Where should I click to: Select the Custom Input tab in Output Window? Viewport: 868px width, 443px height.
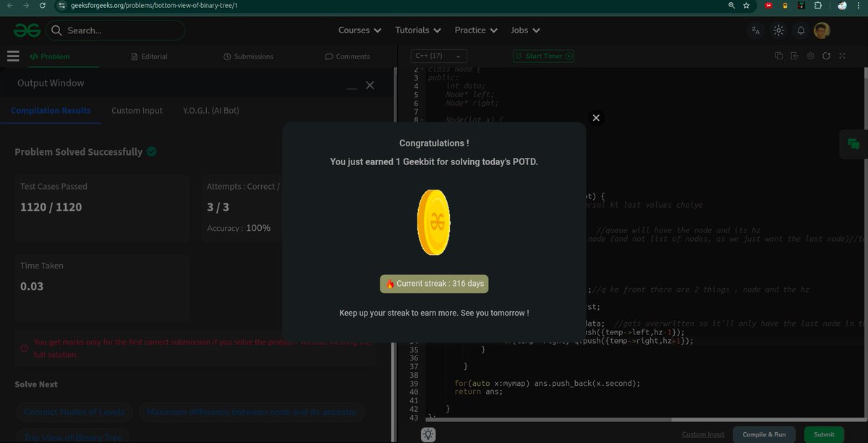137,111
